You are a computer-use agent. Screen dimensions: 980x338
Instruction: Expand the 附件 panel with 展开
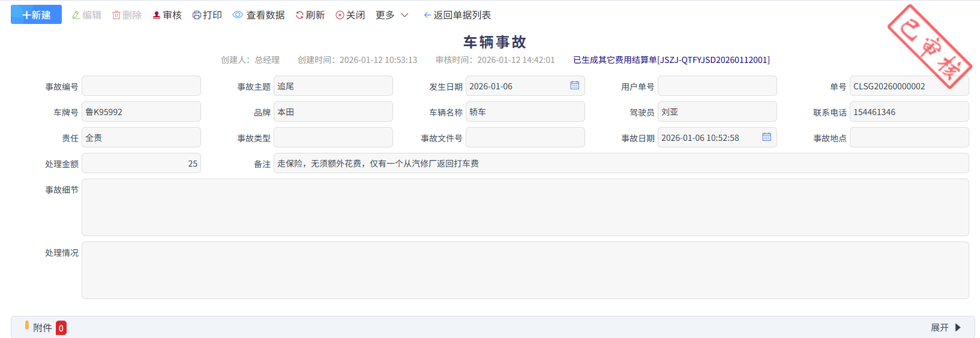coord(945,328)
